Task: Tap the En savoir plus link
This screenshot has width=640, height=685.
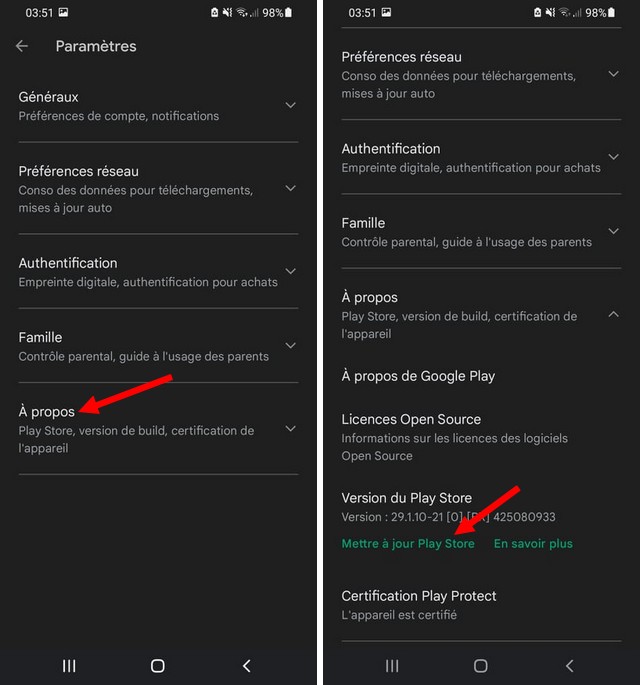Action: (533, 544)
